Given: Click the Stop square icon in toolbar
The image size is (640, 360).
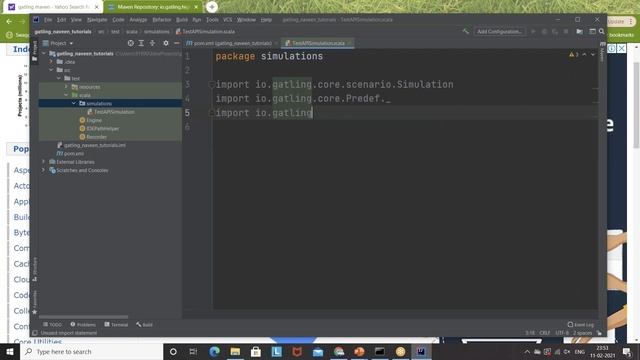Looking at the screenshot, I should [566, 31].
